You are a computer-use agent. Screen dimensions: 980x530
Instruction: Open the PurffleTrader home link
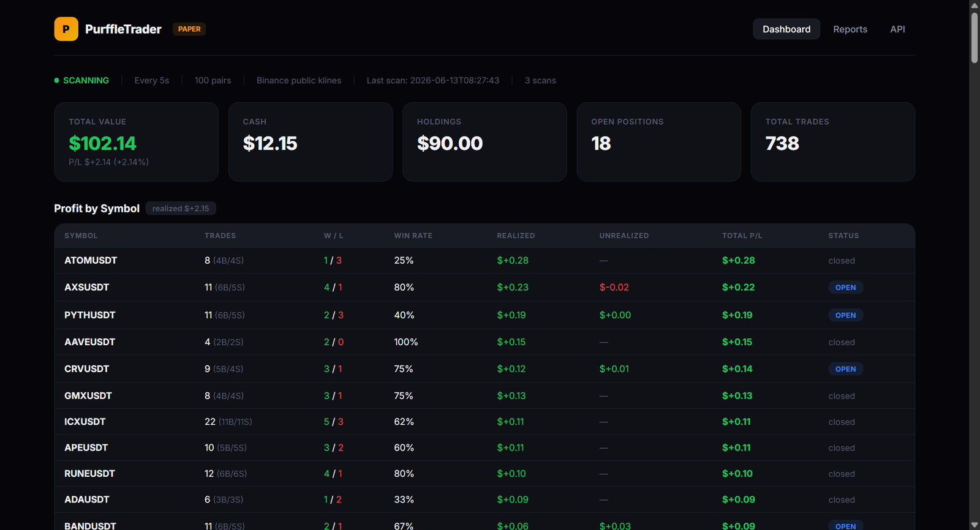(x=123, y=29)
